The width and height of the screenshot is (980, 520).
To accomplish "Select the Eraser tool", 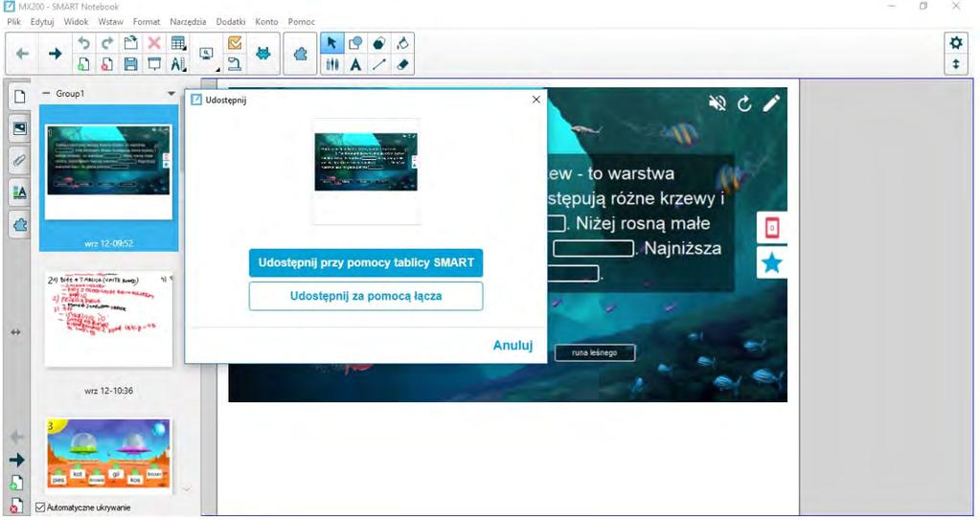I will tap(402, 64).
